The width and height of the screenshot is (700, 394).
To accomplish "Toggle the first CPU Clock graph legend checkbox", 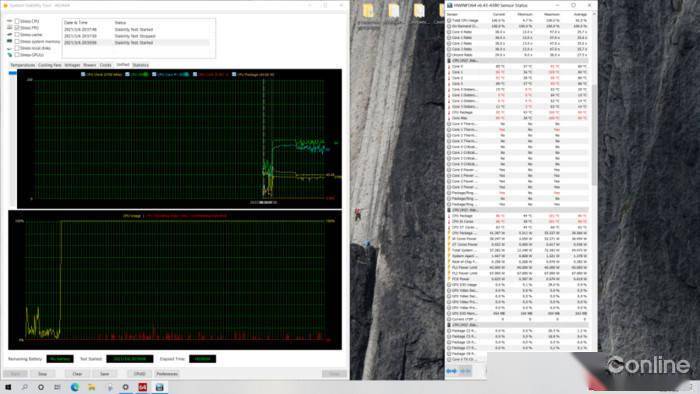I will (83, 75).
